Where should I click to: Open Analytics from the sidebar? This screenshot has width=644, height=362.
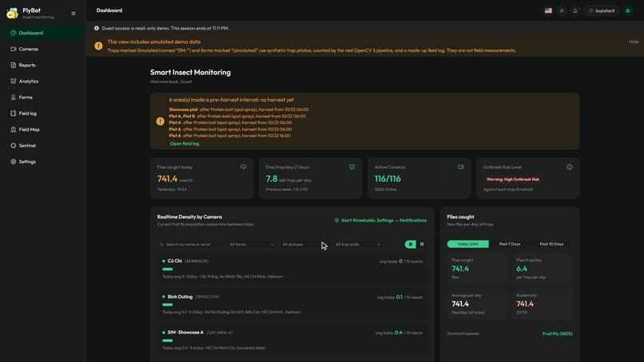coord(43,81)
